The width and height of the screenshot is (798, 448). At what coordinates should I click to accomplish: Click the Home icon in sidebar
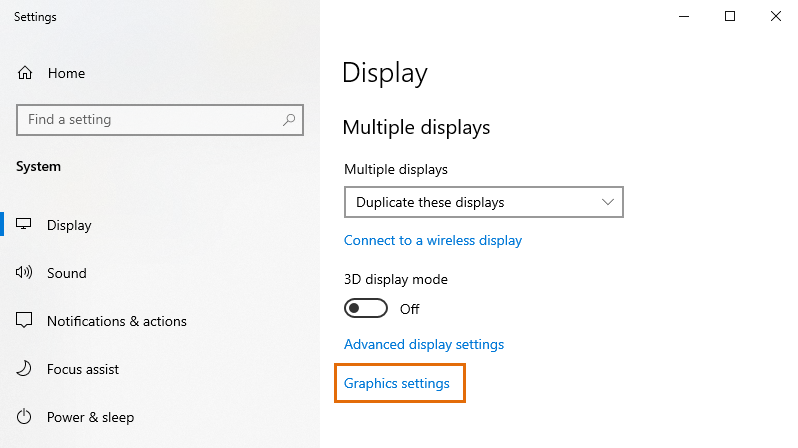tap(25, 73)
